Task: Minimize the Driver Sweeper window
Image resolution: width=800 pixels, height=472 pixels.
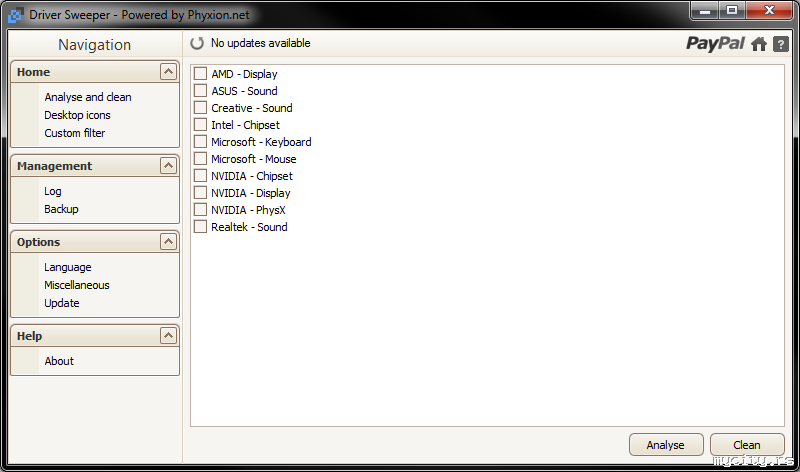Action: pyautogui.click(x=705, y=10)
